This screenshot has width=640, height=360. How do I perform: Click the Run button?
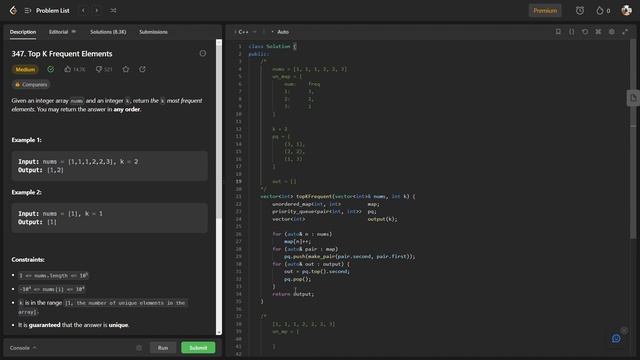coord(163,348)
